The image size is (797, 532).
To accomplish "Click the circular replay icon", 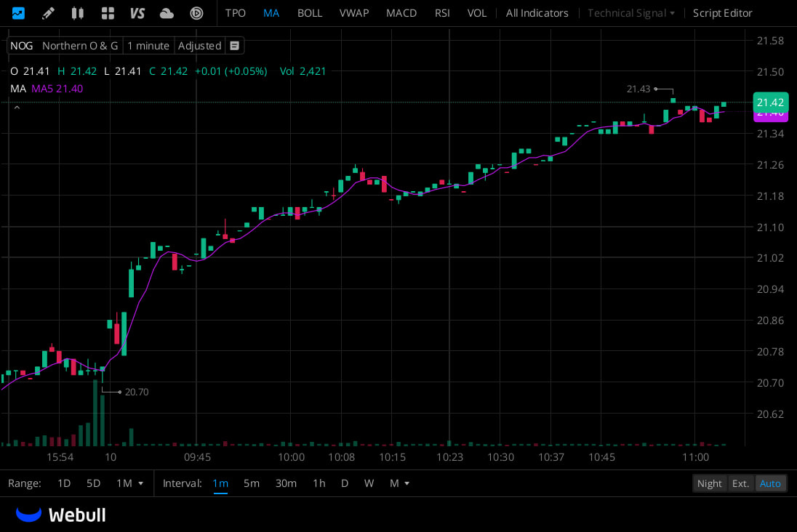I will point(197,13).
